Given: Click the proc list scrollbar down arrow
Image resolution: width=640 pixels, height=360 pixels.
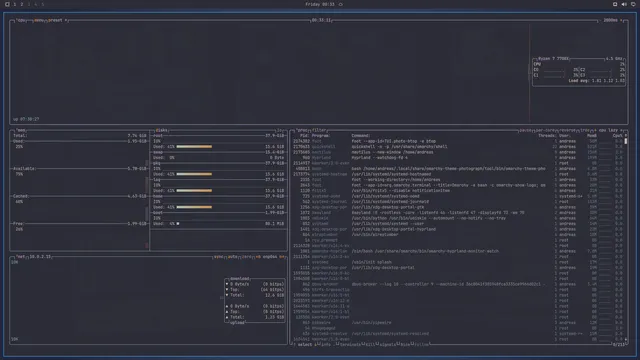Looking at the screenshot, I should pos(626,339).
